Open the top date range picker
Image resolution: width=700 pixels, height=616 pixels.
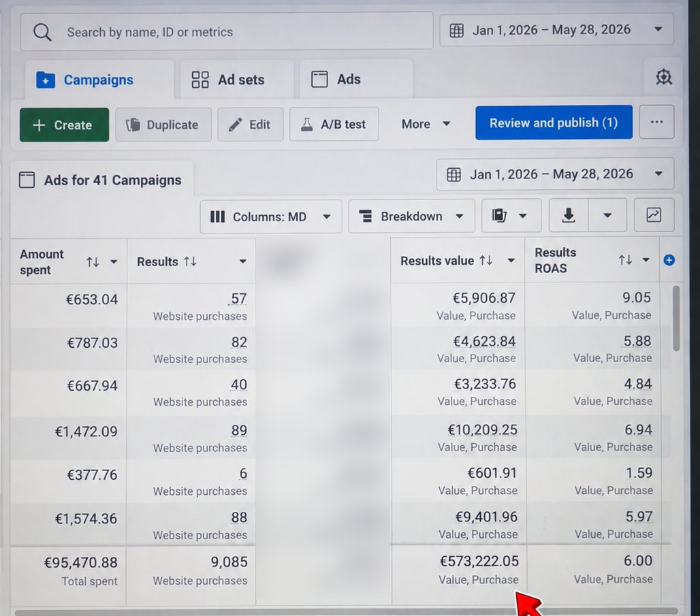pos(556,30)
